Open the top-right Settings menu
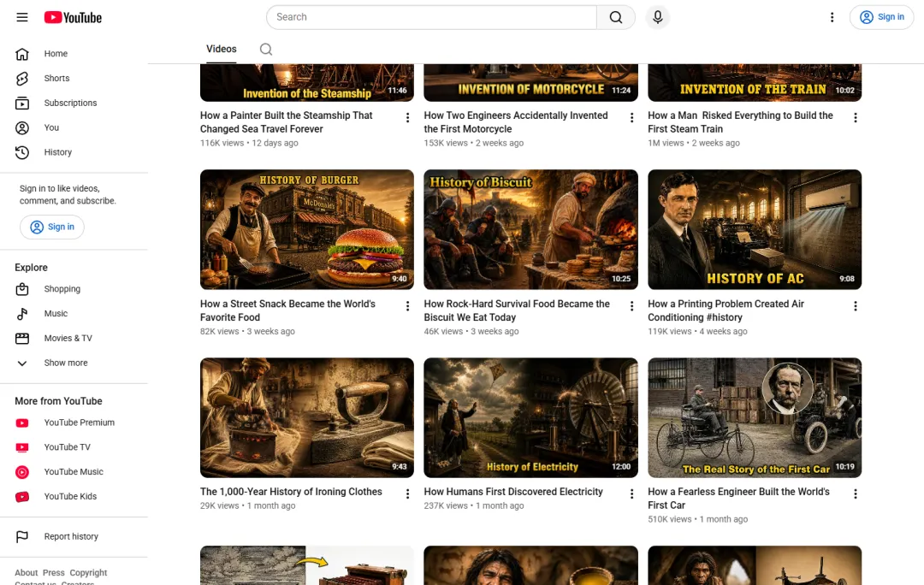Image resolution: width=924 pixels, height=585 pixels. 832,17
